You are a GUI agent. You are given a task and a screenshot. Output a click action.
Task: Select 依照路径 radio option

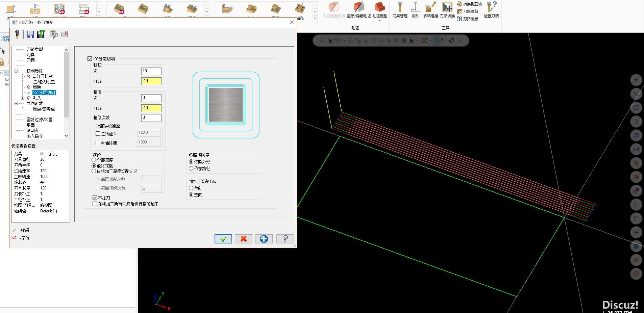click(191, 168)
